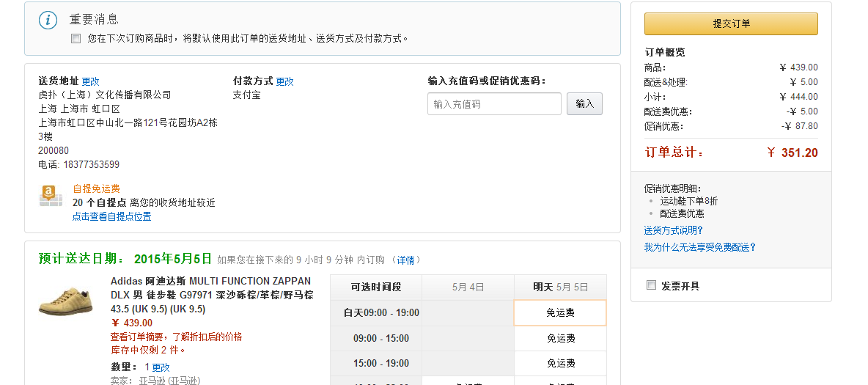This screenshot has width=868, height=385.
Task: Open 我为什么无法享受免费配送? link
Action: click(700, 247)
